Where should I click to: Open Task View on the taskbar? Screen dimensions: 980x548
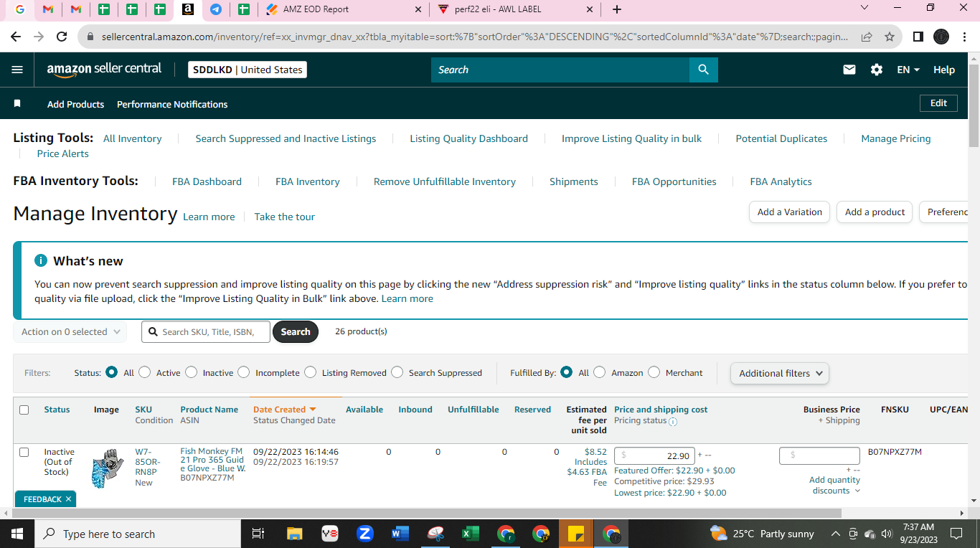(x=258, y=534)
